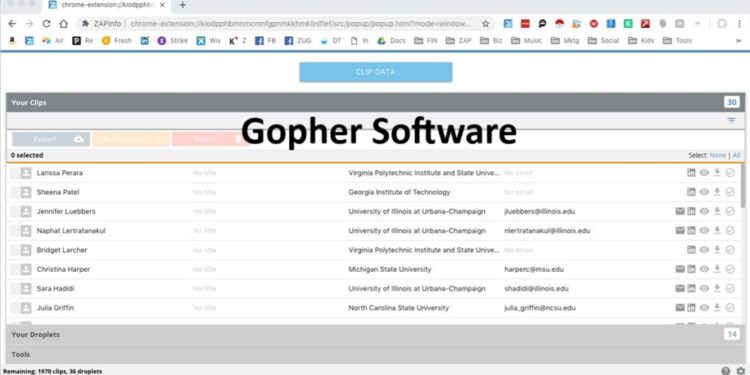The height and width of the screenshot is (375, 750).
Task: Toggle the check circle for Jennifer Luebbers
Action: click(x=730, y=211)
